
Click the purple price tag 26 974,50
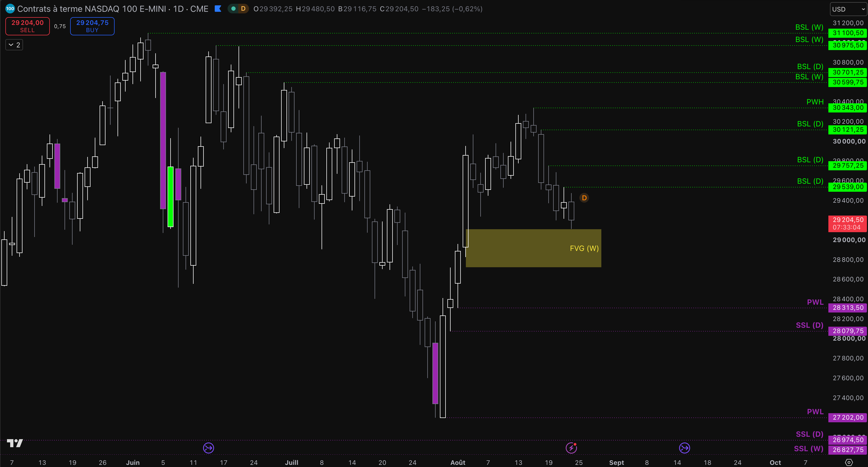[847, 440]
